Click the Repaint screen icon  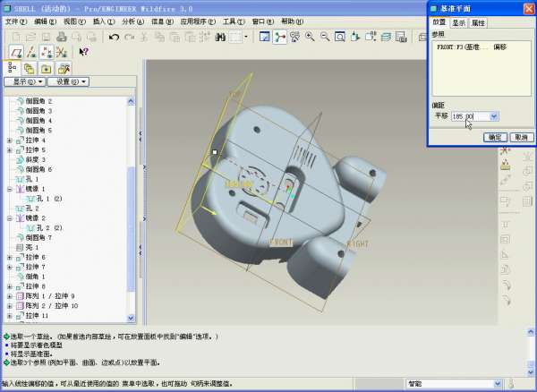coord(264,37)
